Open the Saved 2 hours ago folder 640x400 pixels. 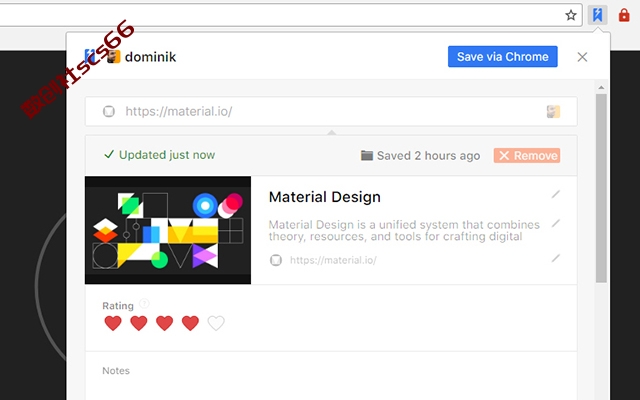367,156
